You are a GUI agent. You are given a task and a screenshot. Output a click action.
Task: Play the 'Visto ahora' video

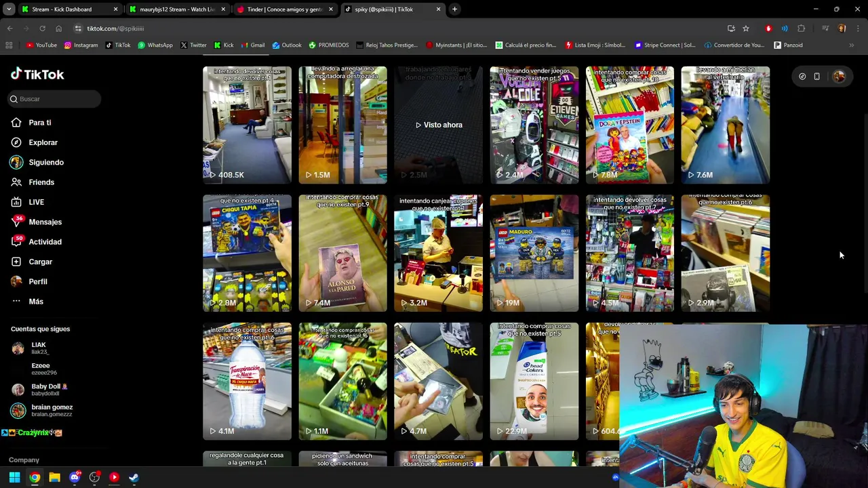[x=438, y=125]
